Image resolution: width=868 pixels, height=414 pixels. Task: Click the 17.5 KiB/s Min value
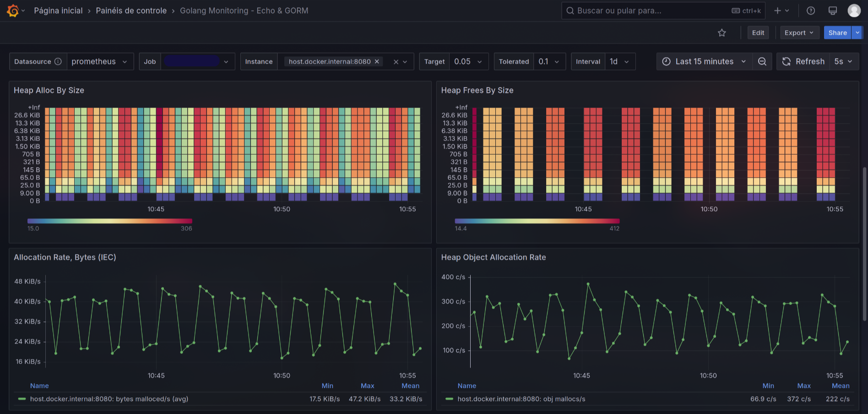click(x=325, y=399)
